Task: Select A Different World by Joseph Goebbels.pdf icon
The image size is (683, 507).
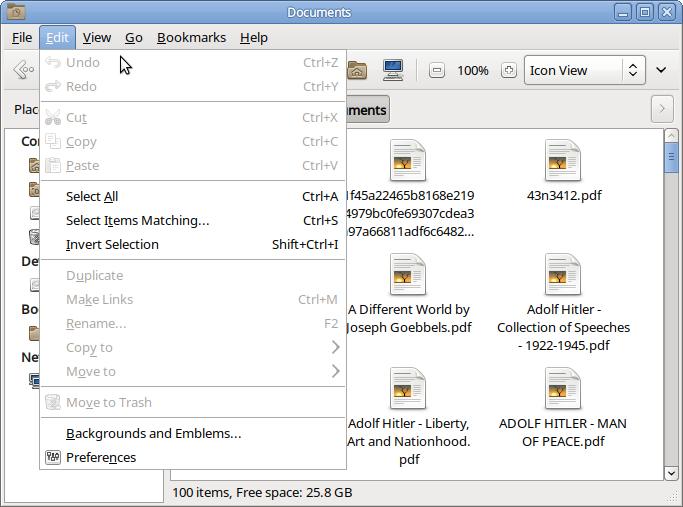Action: coord(408,274)
